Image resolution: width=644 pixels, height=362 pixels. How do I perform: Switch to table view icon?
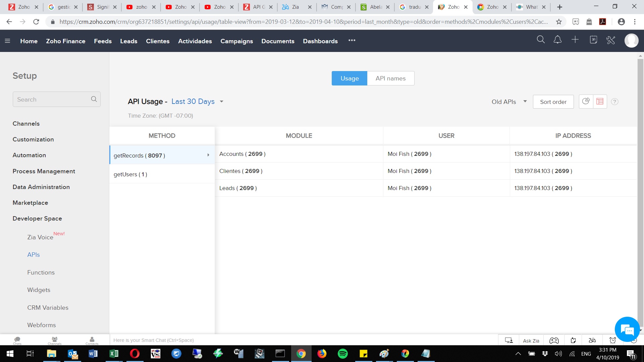600,101
